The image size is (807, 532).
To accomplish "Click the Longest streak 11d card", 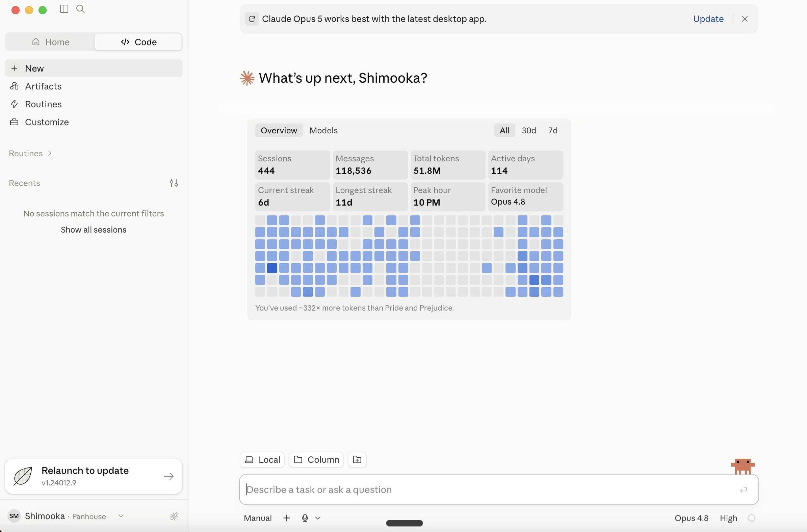I will (x=370, y=197).
